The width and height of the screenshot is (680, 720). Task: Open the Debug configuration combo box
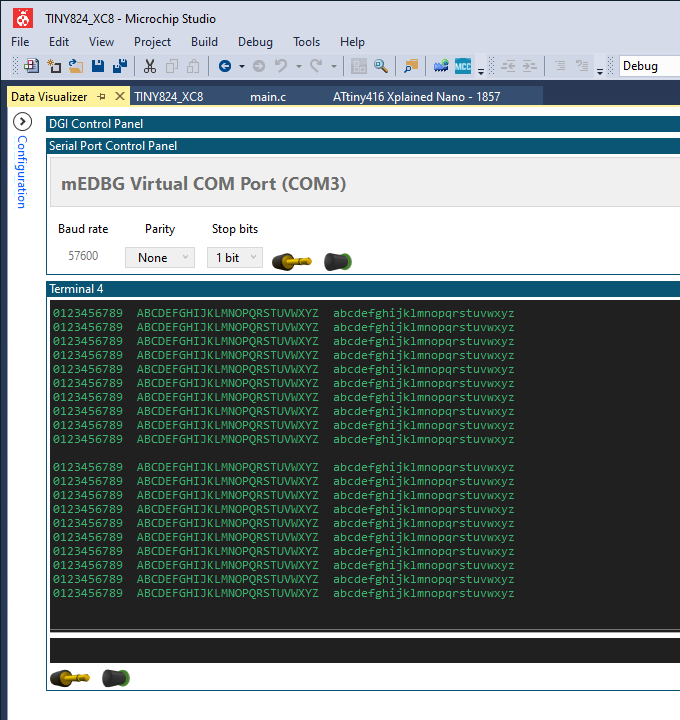(649, 66)
